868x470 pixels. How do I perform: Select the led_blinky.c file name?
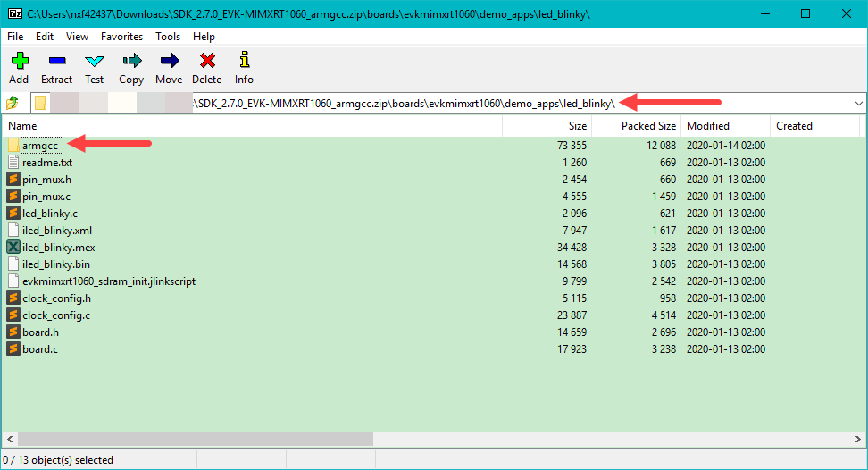[50, 214]
